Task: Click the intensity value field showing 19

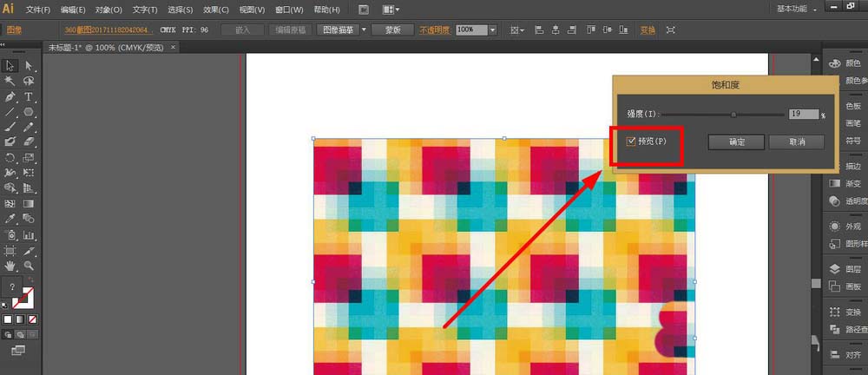Action: pyautogui.click(x=804, y=114)
